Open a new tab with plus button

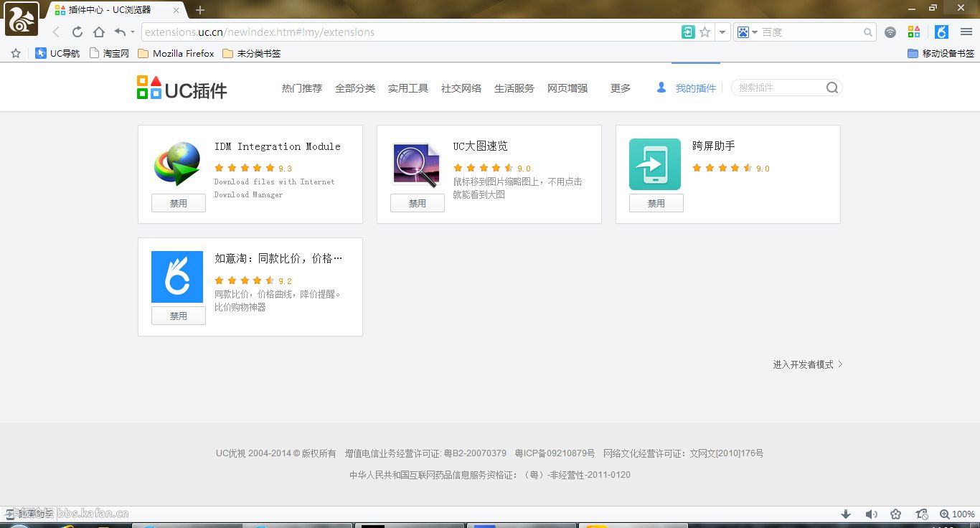coord(200,10)
